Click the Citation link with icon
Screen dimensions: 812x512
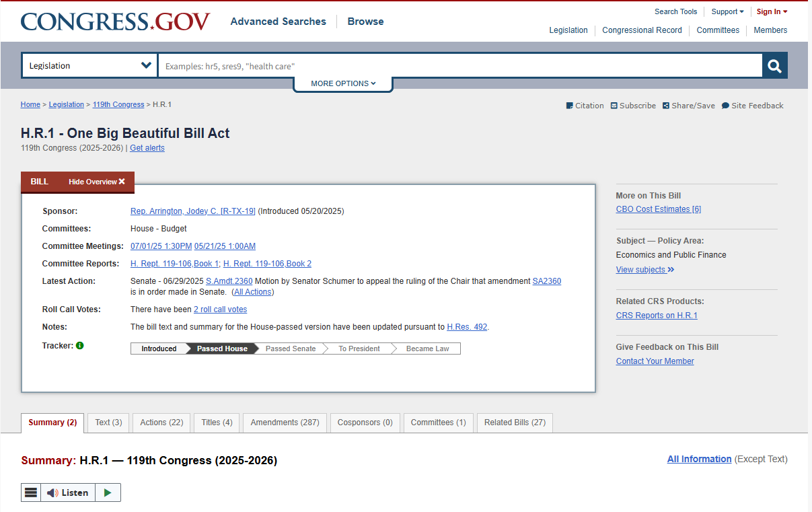click(x=585, y=106)
